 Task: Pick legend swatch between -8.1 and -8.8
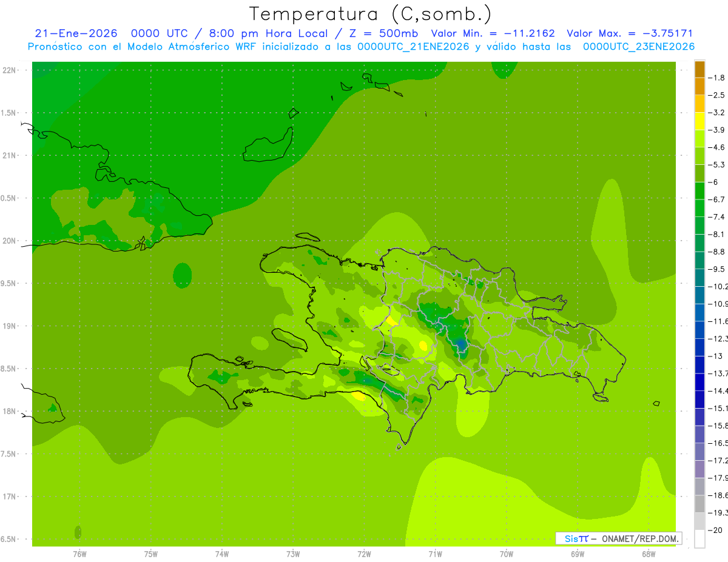point(699,243)
